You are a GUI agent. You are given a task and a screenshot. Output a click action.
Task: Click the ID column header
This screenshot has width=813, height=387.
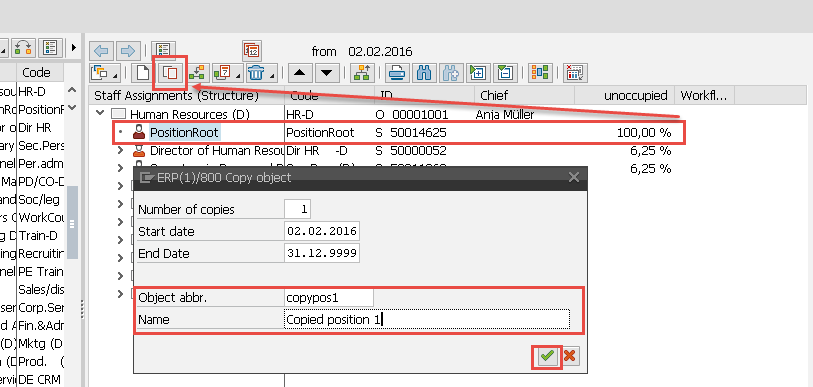[x=424, y=95]
